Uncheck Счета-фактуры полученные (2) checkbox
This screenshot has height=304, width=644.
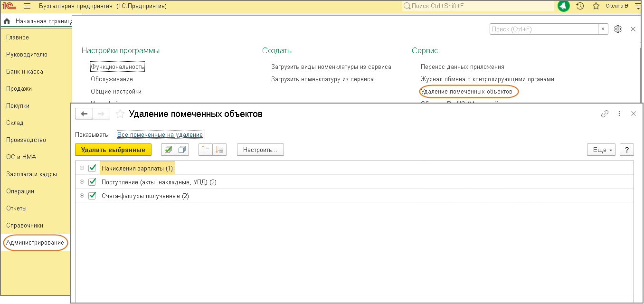pyautogui.click(x=92, y=196)
